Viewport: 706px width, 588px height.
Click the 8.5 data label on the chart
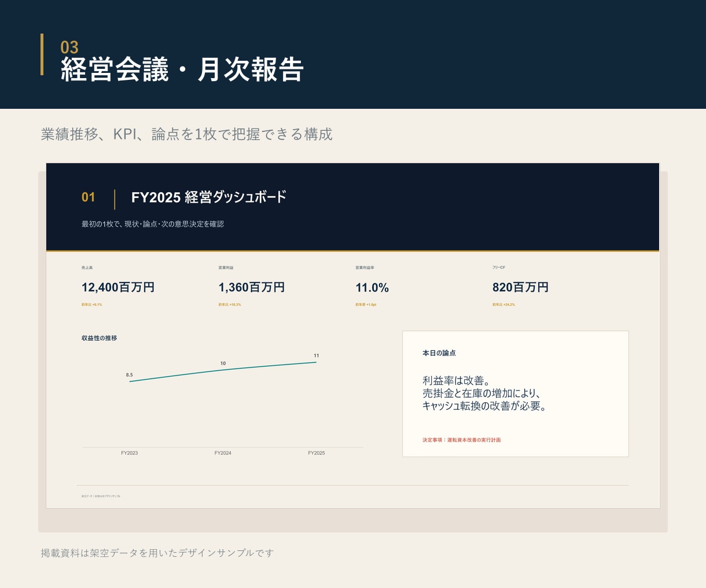pos(130,375)
